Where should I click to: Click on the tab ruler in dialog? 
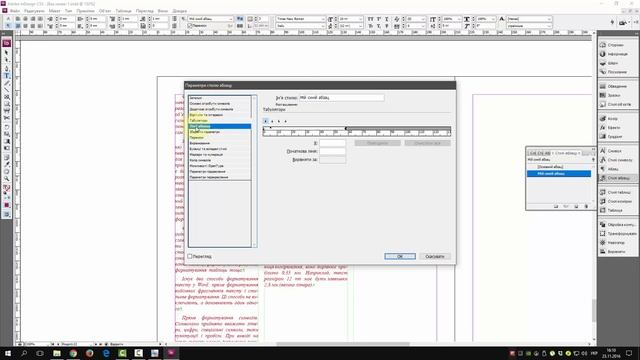point(357,131)
